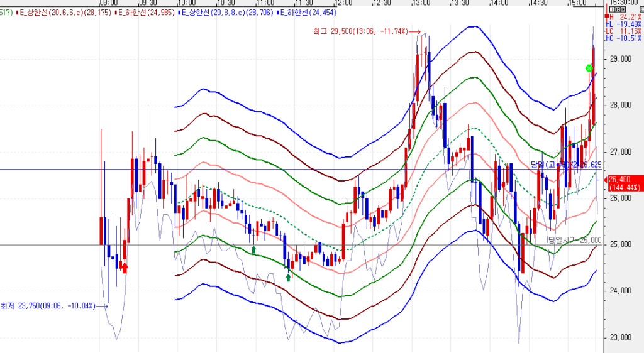Click the green circle signal marker

589,68
